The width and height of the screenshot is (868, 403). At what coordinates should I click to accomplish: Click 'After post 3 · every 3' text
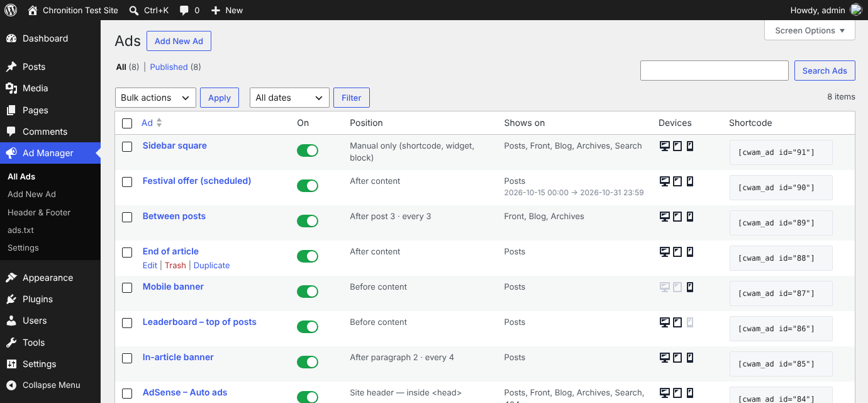tap(391, 216)
